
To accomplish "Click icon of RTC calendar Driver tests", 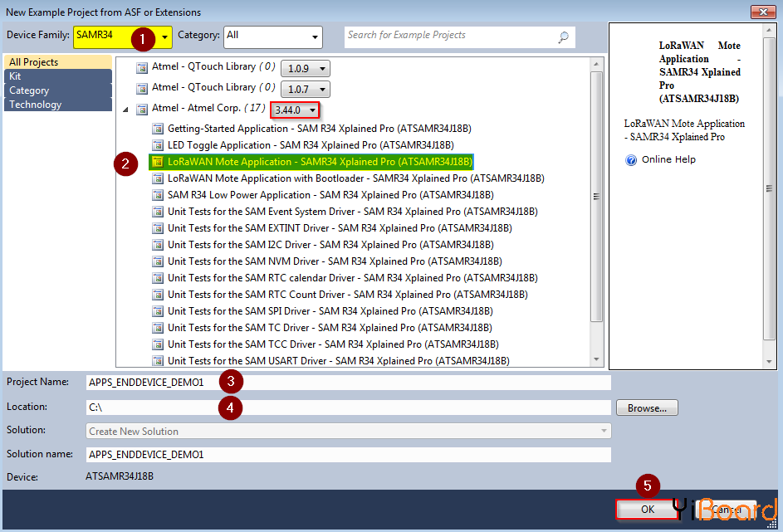I will (158, 278).
